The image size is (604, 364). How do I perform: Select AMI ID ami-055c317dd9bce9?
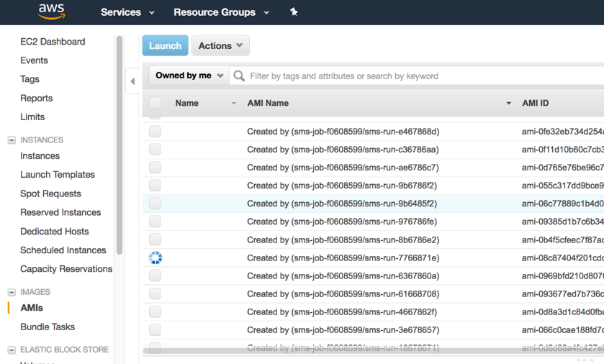pyautogui.click(x=563, y=186)
